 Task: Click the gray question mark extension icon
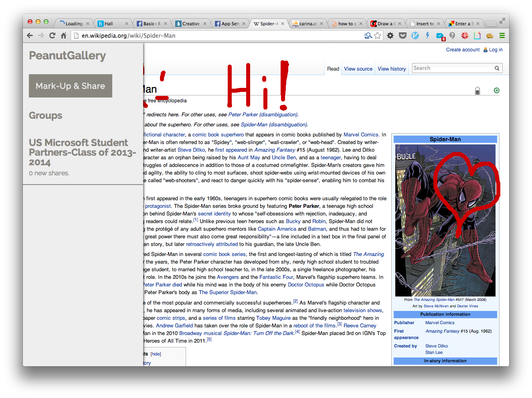point(452,36)
